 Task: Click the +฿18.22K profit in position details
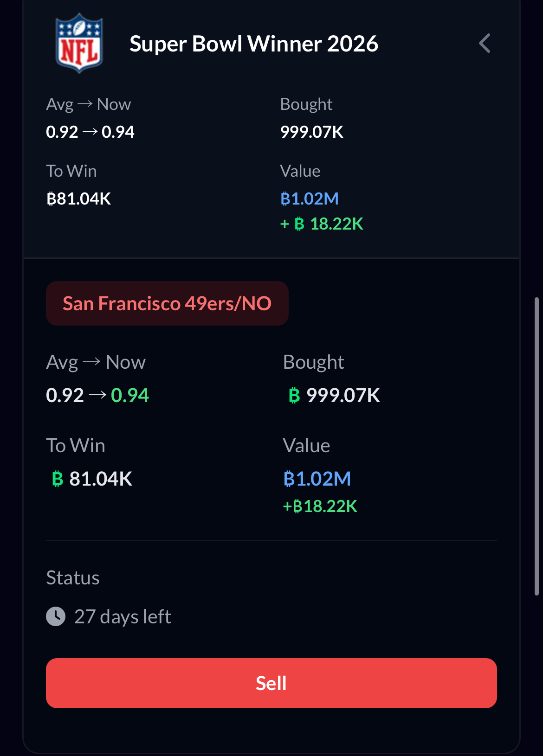320,506
